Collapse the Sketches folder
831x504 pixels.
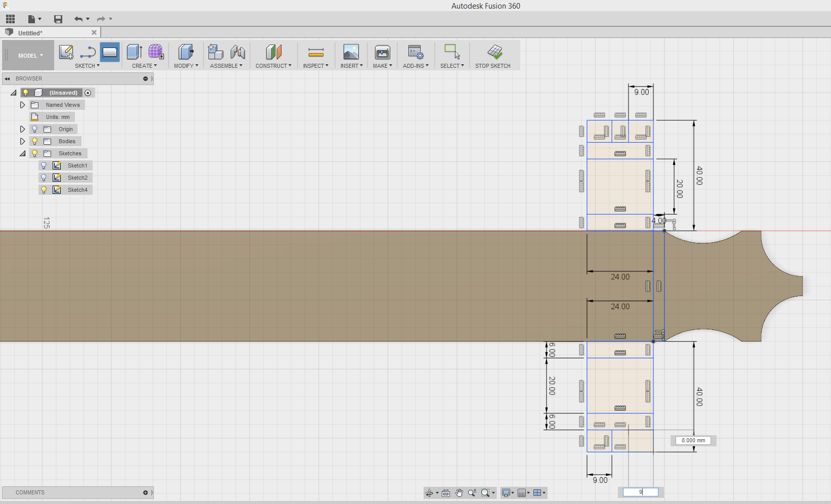tap(22, 153)
